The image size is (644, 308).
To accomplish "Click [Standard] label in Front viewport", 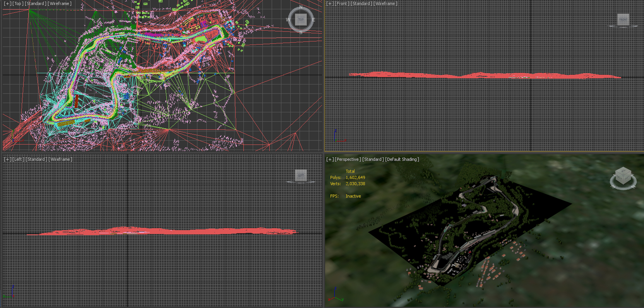I will (x=361, y=3).
